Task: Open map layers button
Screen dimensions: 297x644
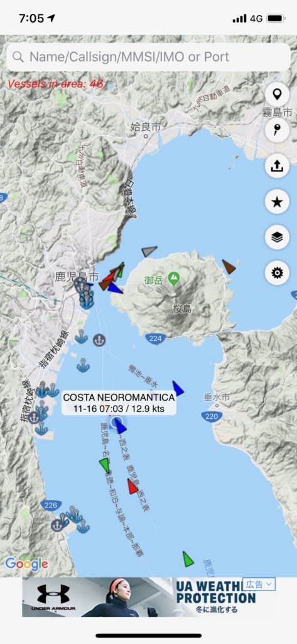Action: [x=277, y=237]
